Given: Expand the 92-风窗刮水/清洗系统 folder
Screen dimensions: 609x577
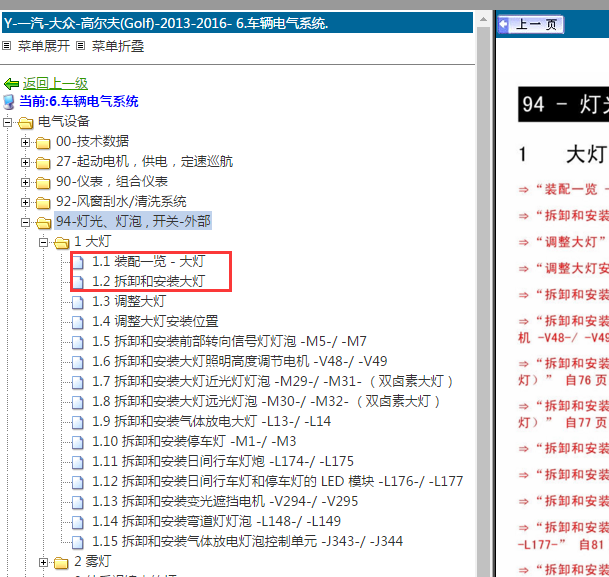Looking at the screenshot, I should [x=25, y=202].
